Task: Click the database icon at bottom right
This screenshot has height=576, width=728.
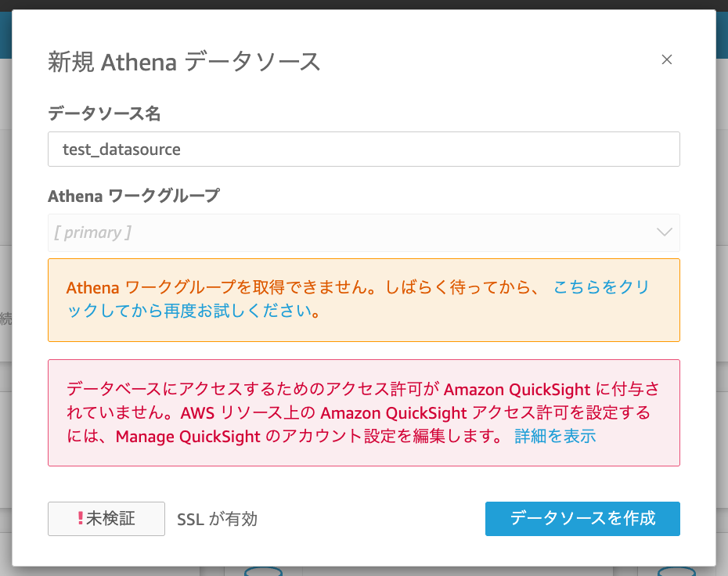Action: pos(676,571)
